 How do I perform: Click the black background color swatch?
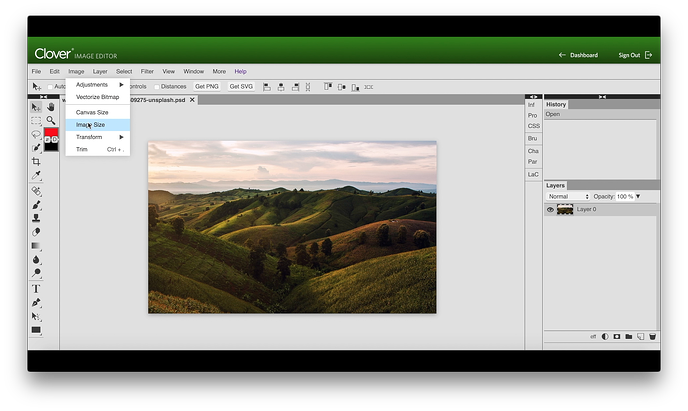51,147
